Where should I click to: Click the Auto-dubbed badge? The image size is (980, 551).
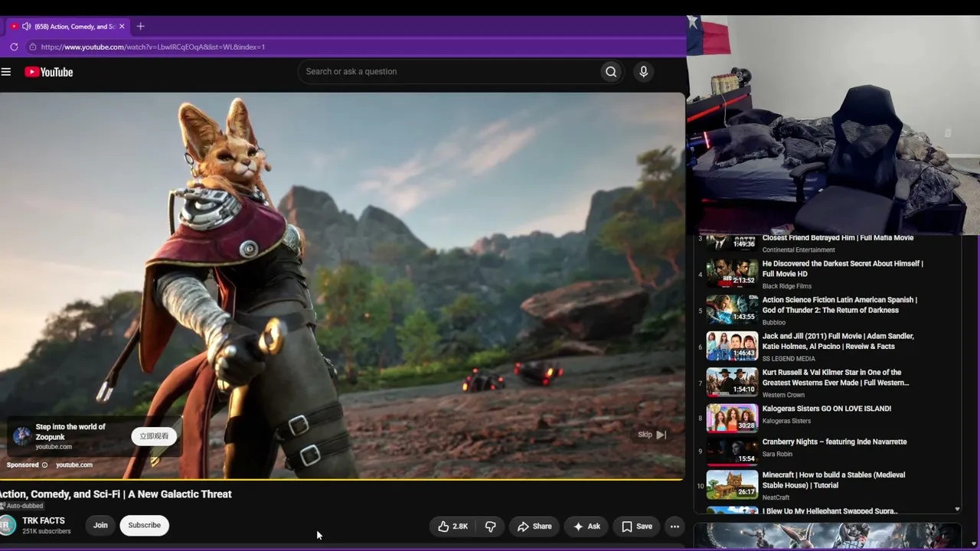pyautogui.click(x=21, y=506)
